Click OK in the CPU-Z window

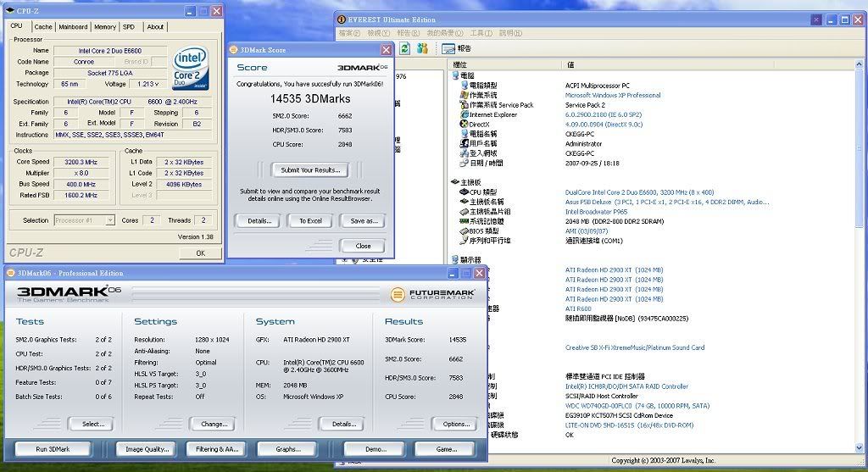coord(200,253)
